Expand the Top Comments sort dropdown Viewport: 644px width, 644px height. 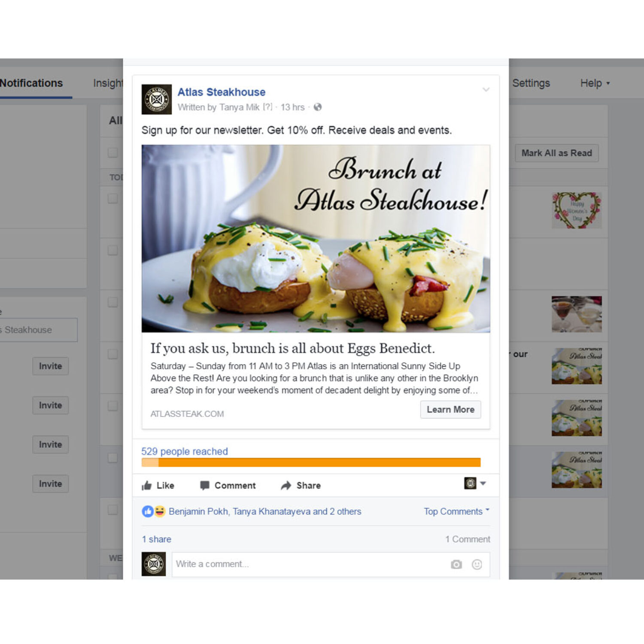click(456, 511)
